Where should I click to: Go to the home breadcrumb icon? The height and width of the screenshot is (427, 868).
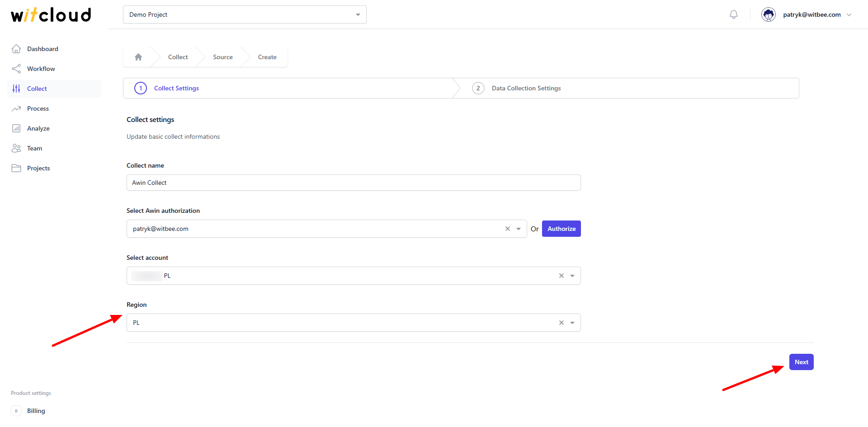point(138,57)
